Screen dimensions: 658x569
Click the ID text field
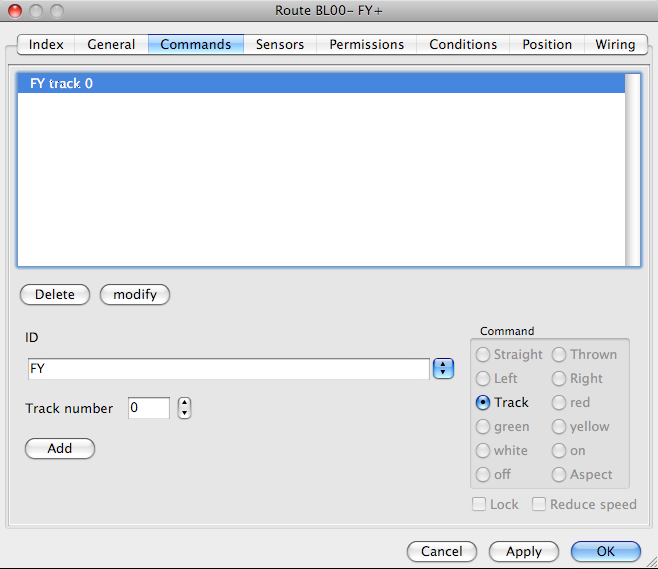click(228, 369)
